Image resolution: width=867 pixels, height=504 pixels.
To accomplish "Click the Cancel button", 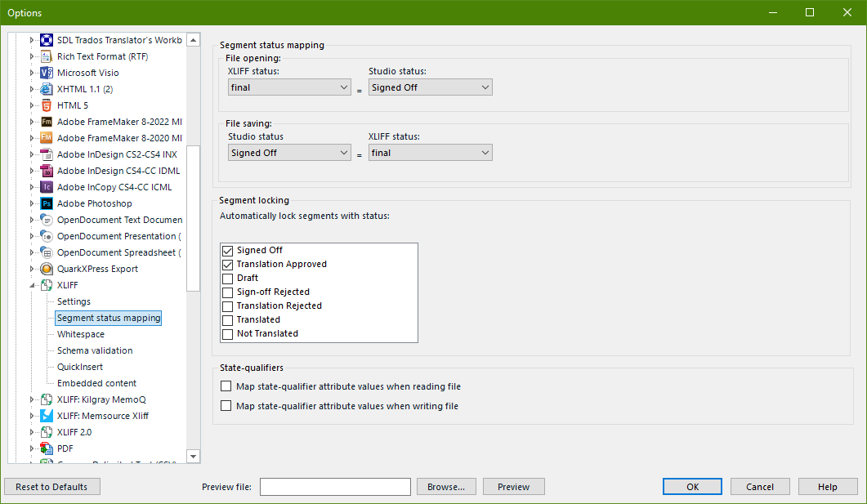I will pyautogui.click(x=760, y=487).
